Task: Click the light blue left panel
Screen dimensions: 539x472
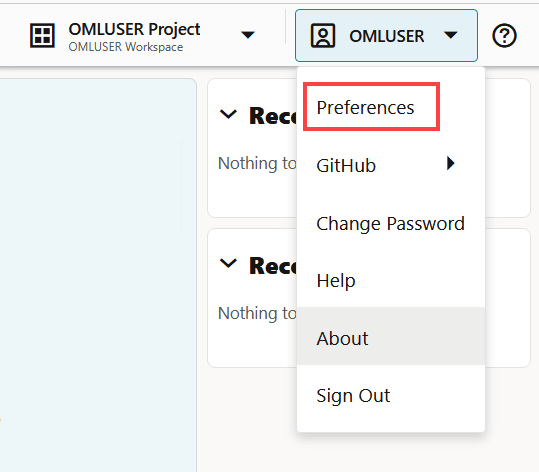Action: tap(98, 275)
